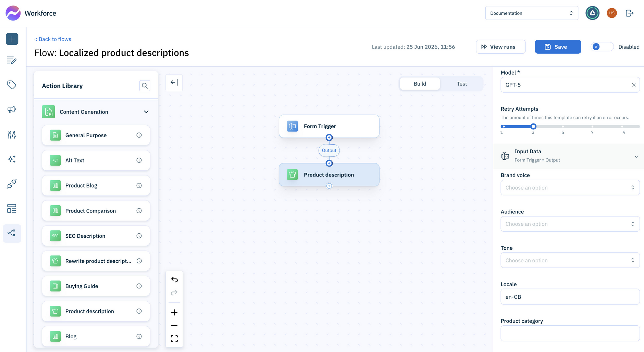Viewport: 644px width, 352px height.
Task: Show info for SEO Description action
Action: (139, 236)
